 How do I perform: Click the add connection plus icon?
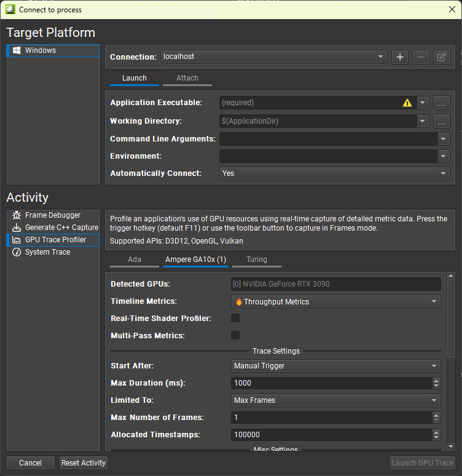[400, 57]
